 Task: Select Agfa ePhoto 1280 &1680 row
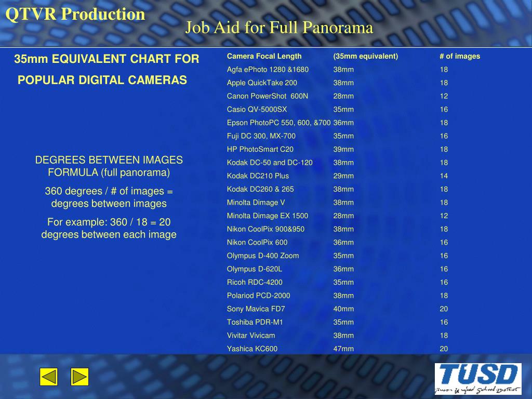click(338, 70)
